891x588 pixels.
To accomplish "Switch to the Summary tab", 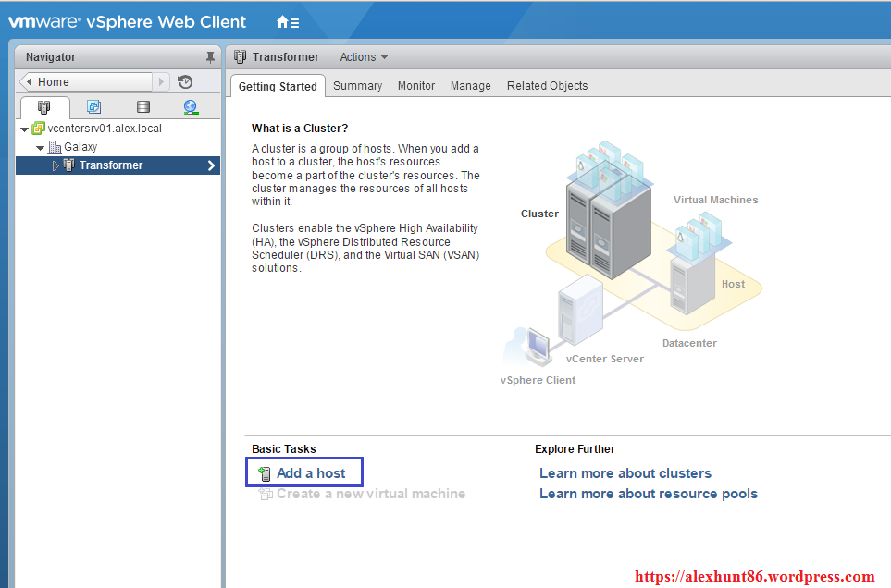I will [357, 86].
